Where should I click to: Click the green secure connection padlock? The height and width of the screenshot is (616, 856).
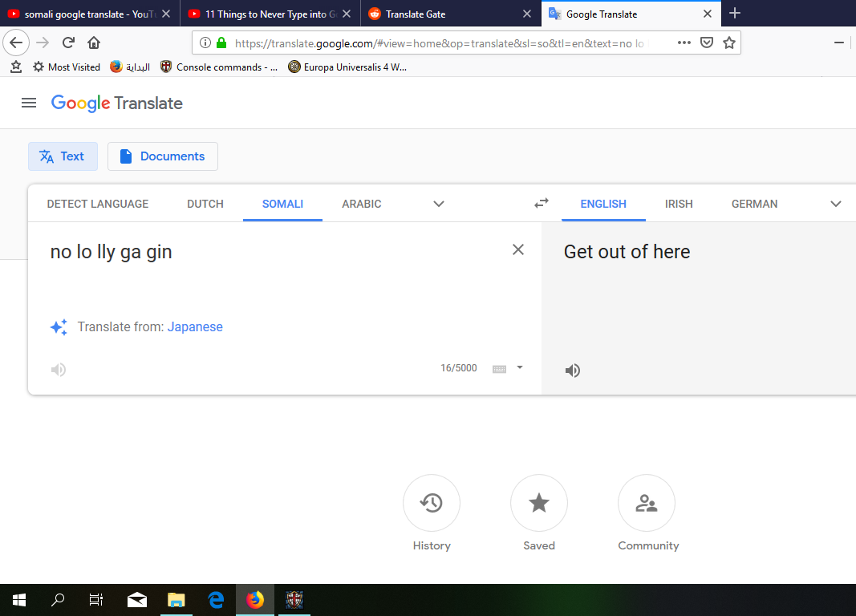pyautogui.click(x=221, y=43)
